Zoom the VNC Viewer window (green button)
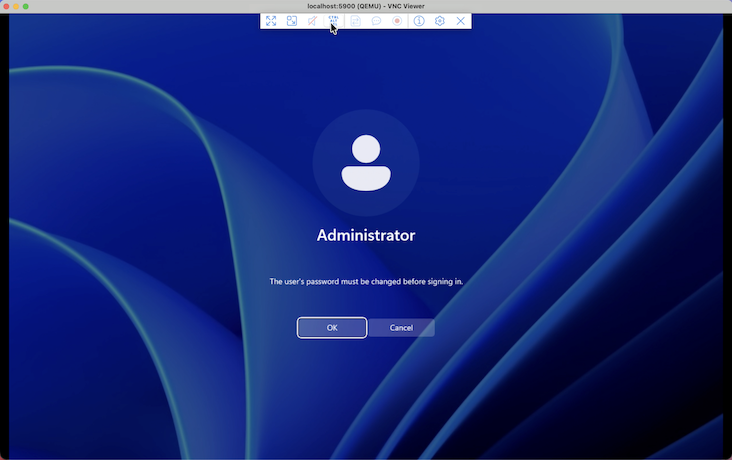The width and height of the screenshot is (732, 460). coord(26,6)
